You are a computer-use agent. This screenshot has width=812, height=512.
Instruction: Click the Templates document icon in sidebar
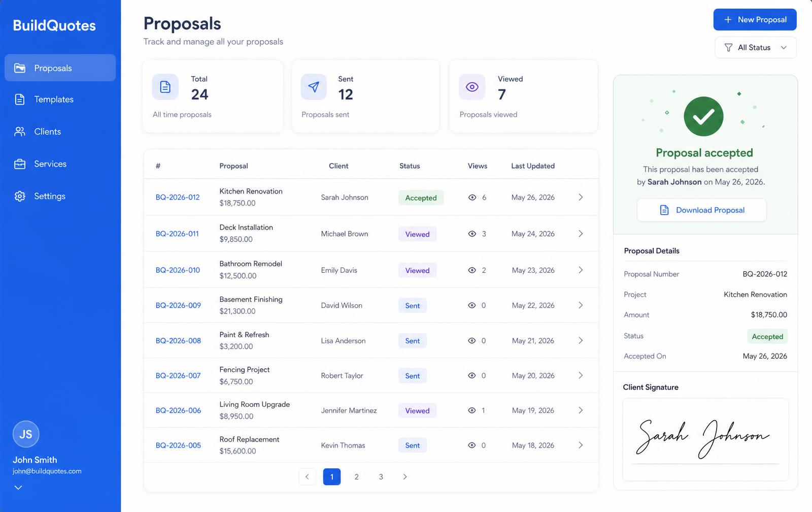tap(20, 100)
